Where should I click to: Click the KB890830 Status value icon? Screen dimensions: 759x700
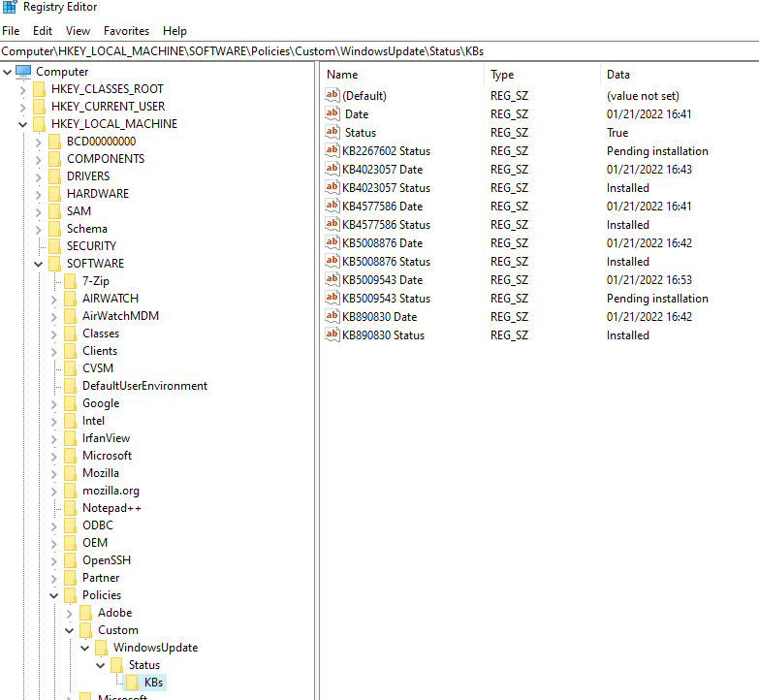click(x=332, y=335)
